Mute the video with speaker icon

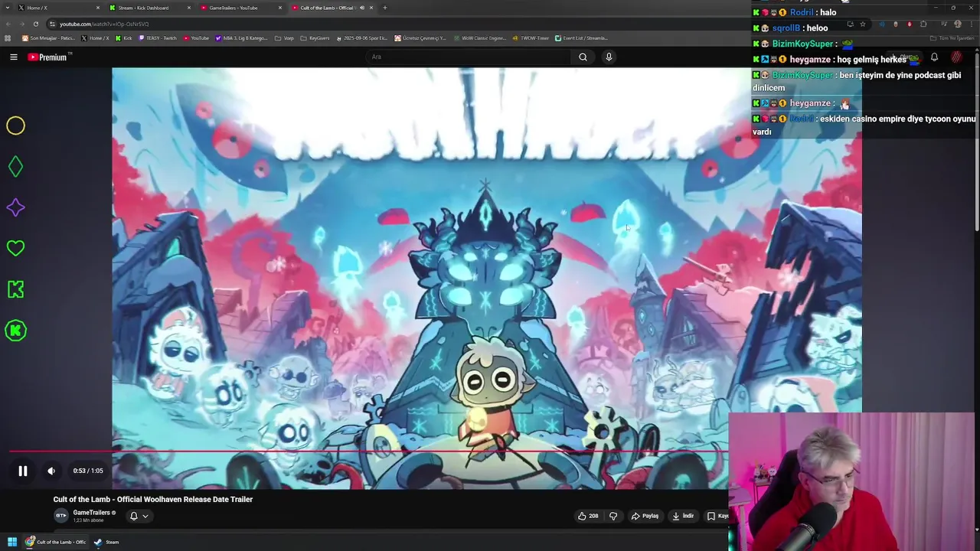pos(51,471)
